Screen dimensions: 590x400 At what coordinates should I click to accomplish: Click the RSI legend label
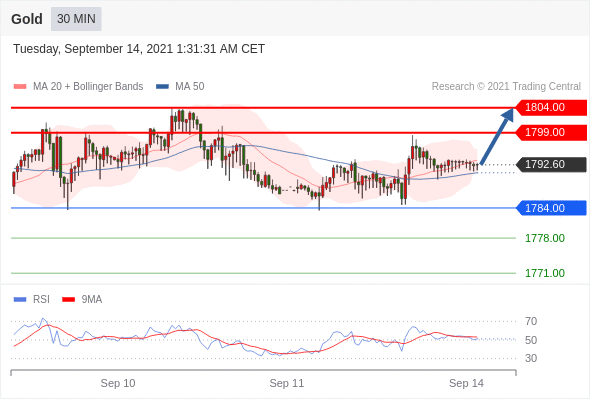click(x=41, y=300)
